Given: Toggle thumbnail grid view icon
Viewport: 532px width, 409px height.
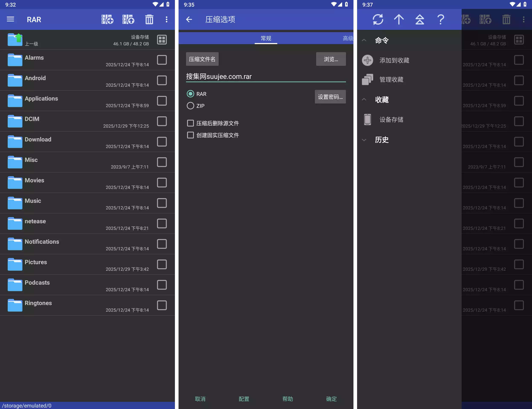Looking at the screenshot, I should coord(162,40).
